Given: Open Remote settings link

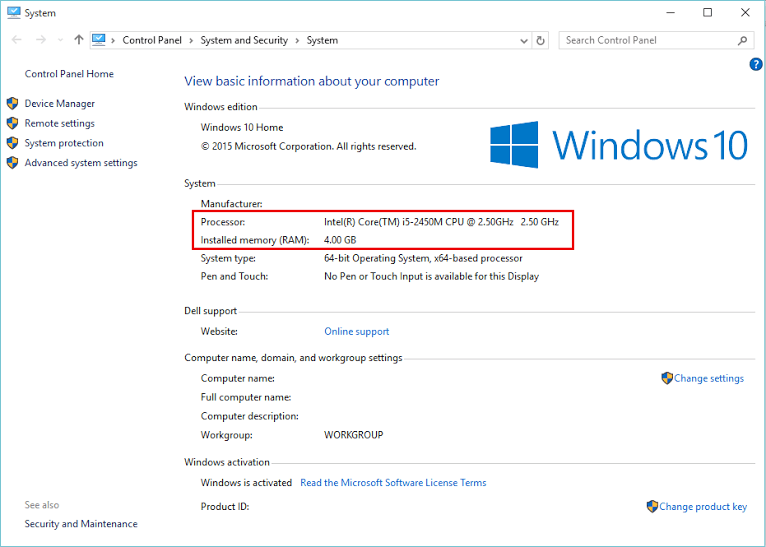Looking at the screenshot, I should coord(60,124).
